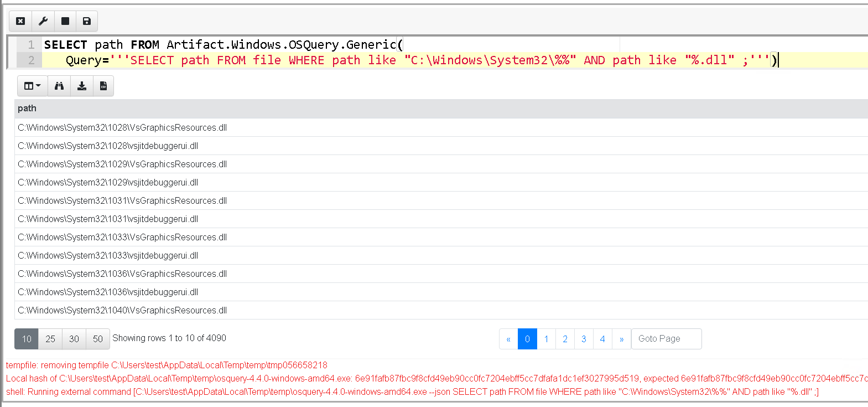The image size is (868, 407).
Task: Click the Goto Page input field
Action: tap(666, 339)
